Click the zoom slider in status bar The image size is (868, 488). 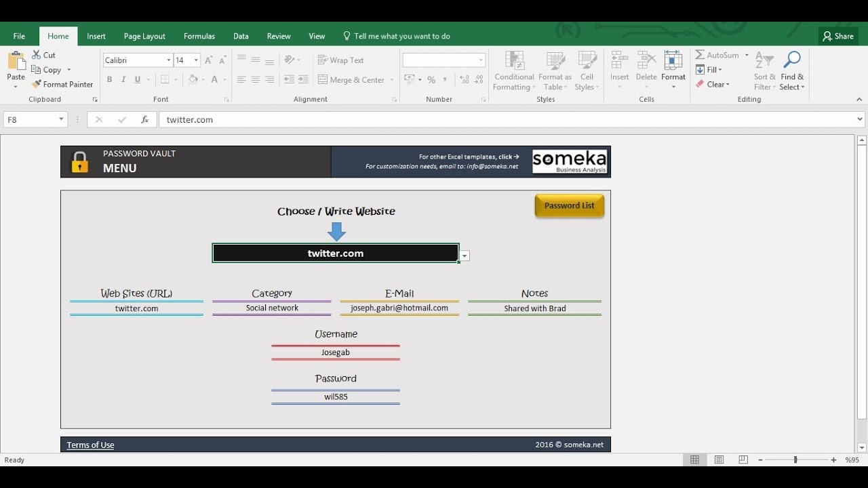(x=795, y=460)
